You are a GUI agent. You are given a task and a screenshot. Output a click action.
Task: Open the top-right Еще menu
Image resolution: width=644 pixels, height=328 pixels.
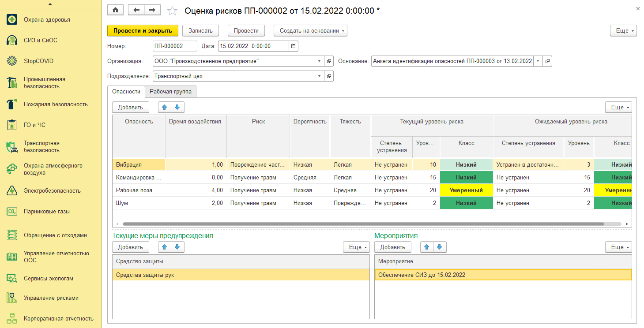[623, 30]
